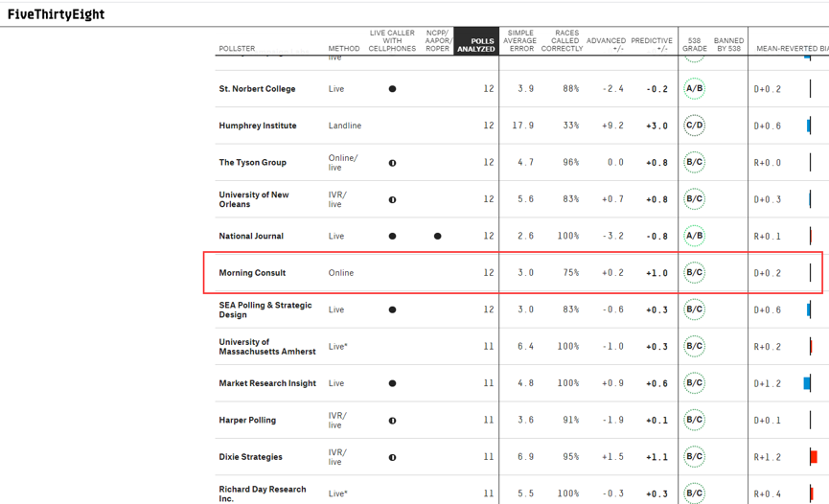829x504 pixels.
Task: Sort by the Method column header
Action: click(x=344, y=49)
